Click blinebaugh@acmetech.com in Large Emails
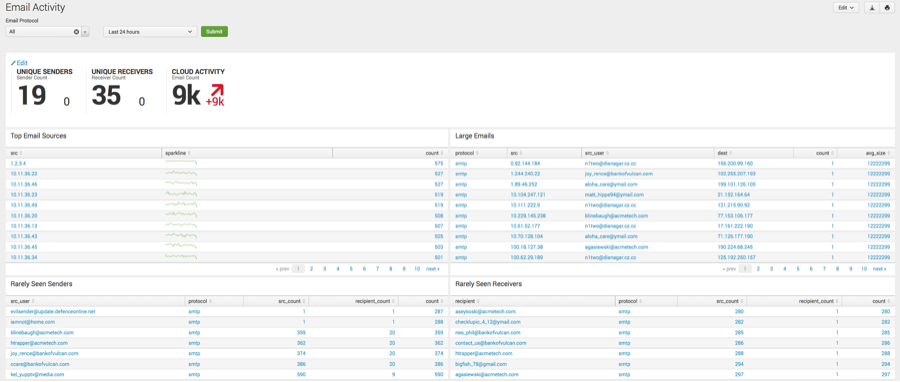Viewport: 900px width, 382px height. point(616,215)
